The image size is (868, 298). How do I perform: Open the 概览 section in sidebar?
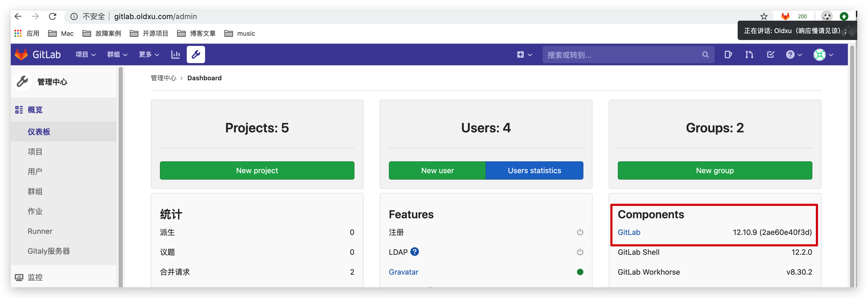click(35, 110)
